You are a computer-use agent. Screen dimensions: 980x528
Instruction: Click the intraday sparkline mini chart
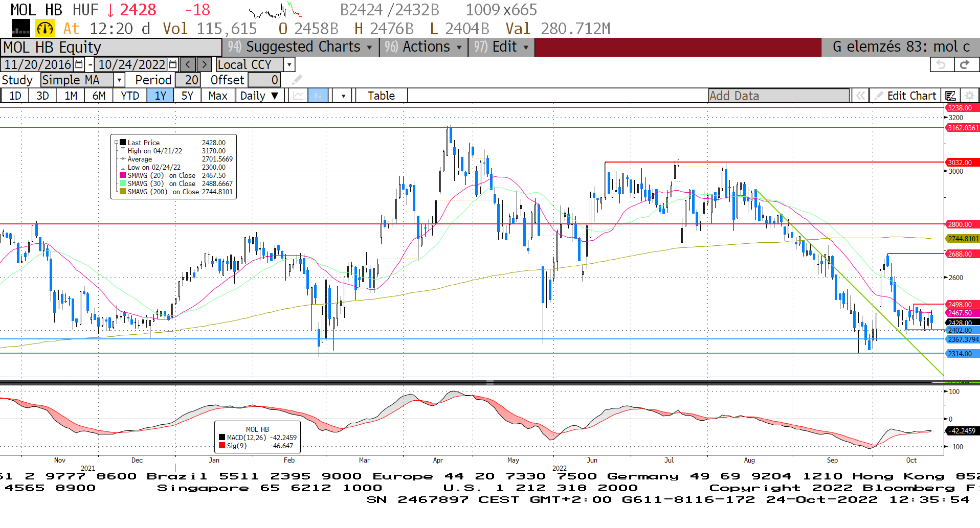pyautogui.click(x=275, y=10)
